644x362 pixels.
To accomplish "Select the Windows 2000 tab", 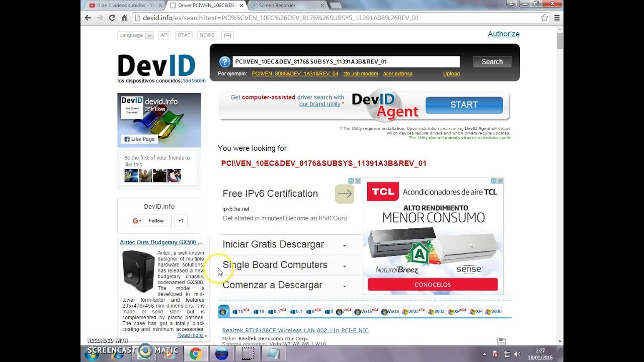I will pos(493,311).
